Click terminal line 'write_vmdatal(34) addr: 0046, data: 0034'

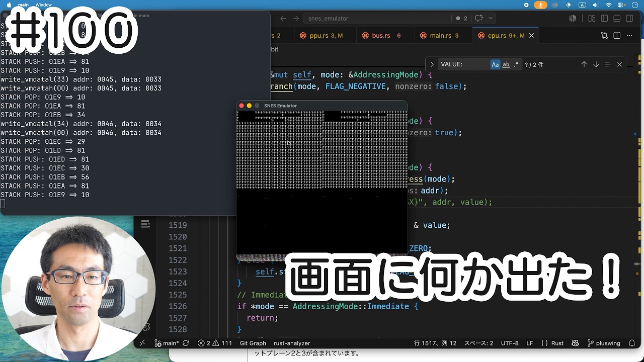(81, 124)
